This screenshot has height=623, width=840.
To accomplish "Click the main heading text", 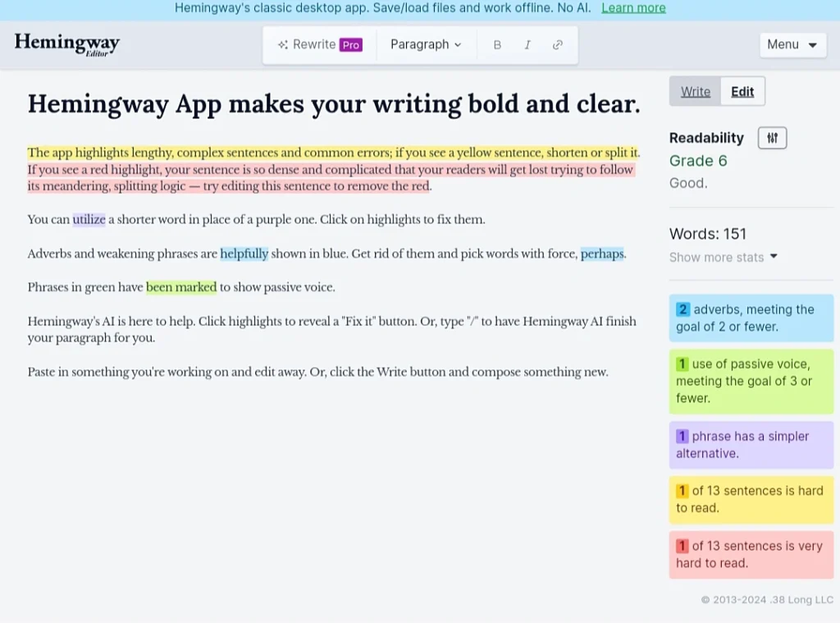I will pyautogui.click(x=334, y=104).
